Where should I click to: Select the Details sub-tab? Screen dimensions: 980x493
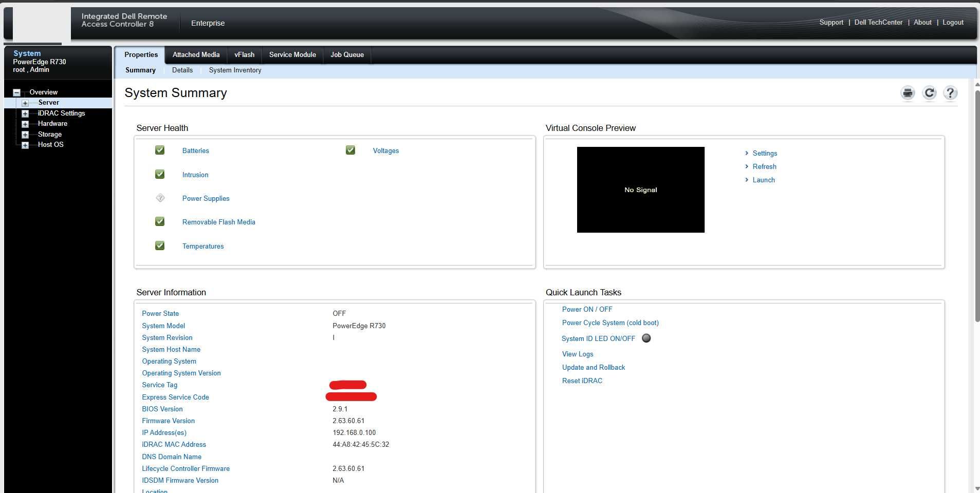click(x=182, y=70)
